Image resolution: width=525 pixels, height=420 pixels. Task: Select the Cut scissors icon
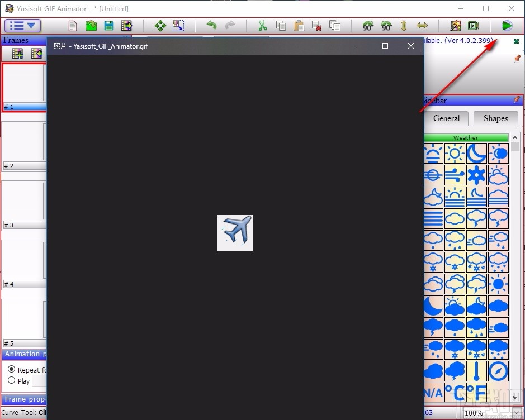coord(261,26)
